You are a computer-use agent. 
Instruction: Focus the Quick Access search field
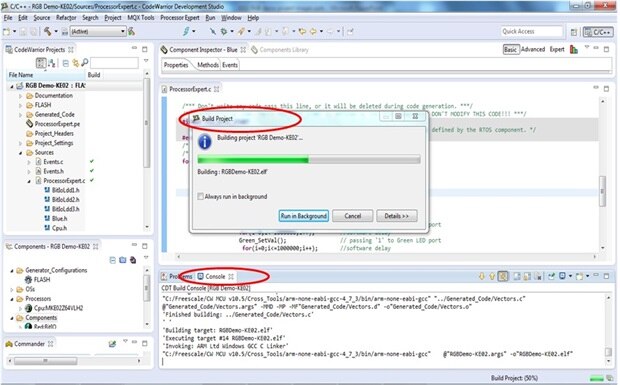coord(531,31)
